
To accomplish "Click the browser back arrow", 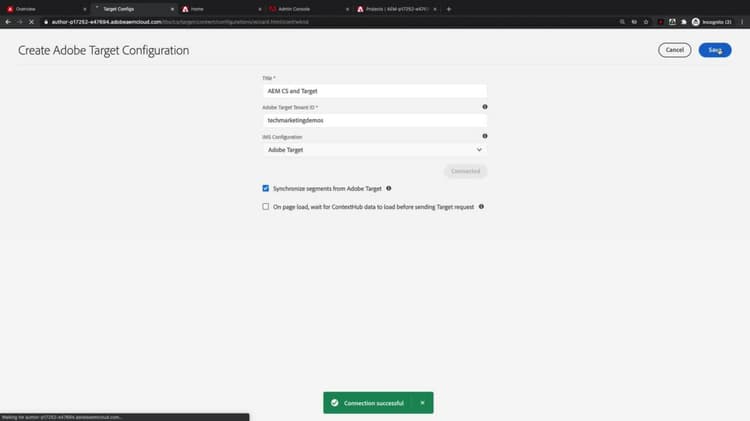I will [x=8, y=22].
